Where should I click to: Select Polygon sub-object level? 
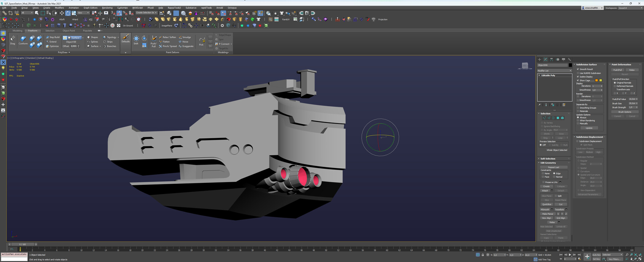pos(558,118)
